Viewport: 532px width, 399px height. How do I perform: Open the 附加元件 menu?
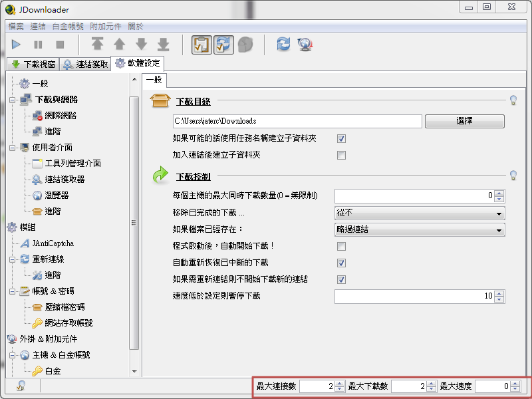click(106, 27)
